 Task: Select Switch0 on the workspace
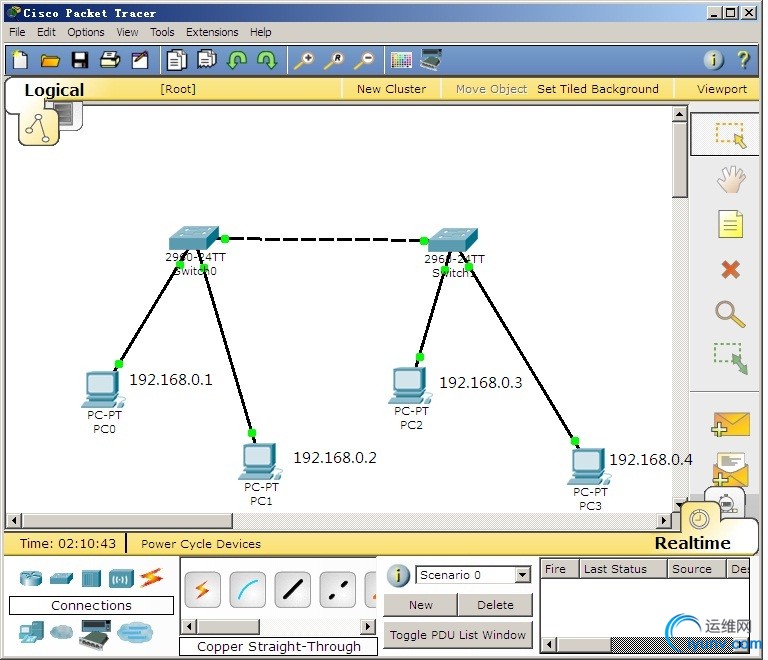194,238
